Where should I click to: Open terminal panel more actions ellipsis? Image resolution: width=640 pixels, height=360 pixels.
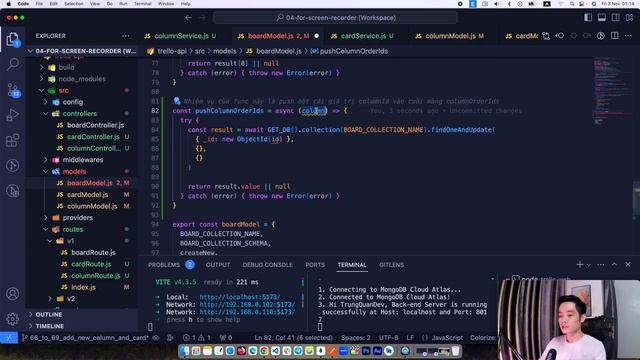[x=601, y=264]
